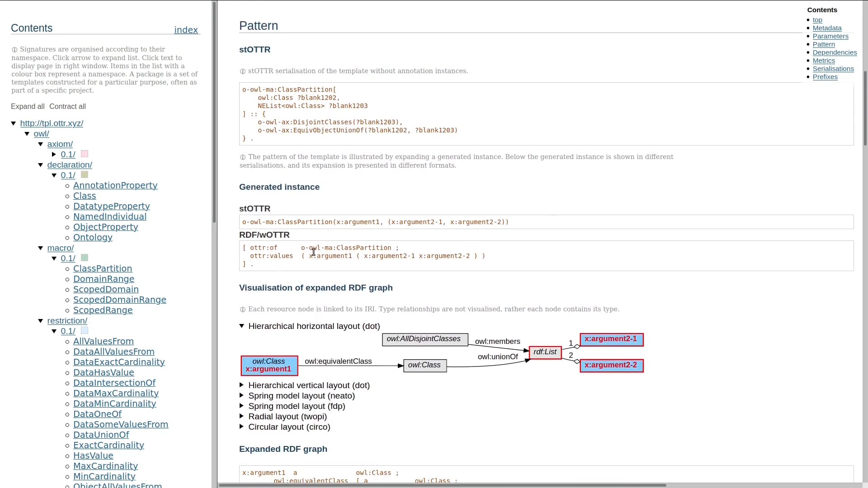Click the blue package box beside restriction 0.1/
Viewport: 868px width, 488px height.
(84, 330)
